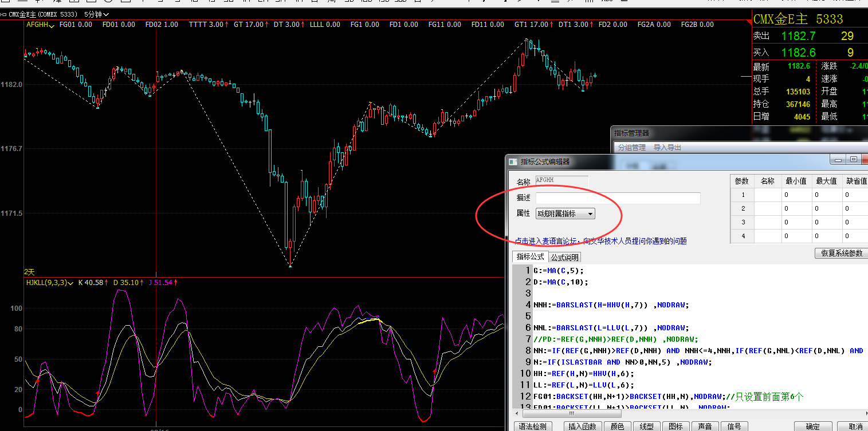Restore the formula editor window size

click(853, 160)
